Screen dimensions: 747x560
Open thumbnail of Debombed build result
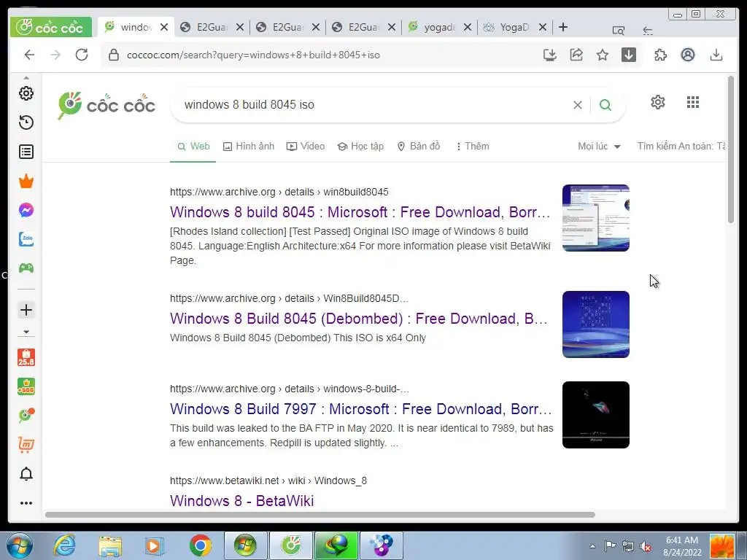595,324
